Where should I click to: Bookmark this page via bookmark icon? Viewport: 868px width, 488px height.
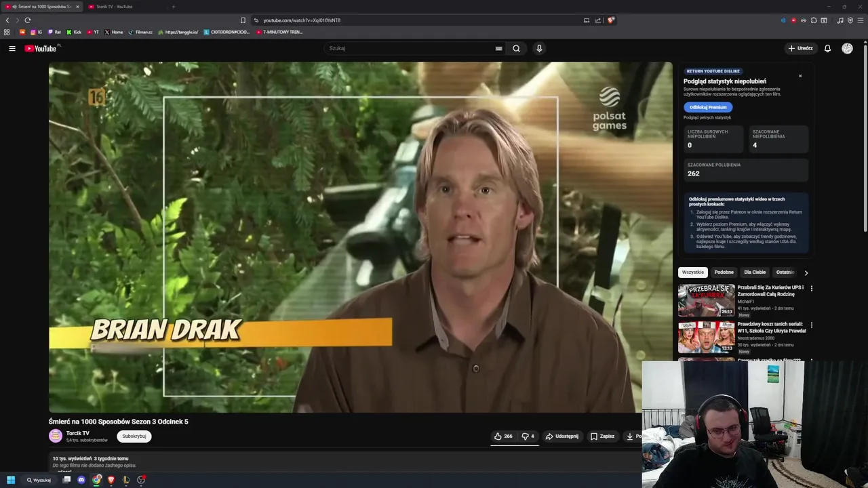[243, 20]
